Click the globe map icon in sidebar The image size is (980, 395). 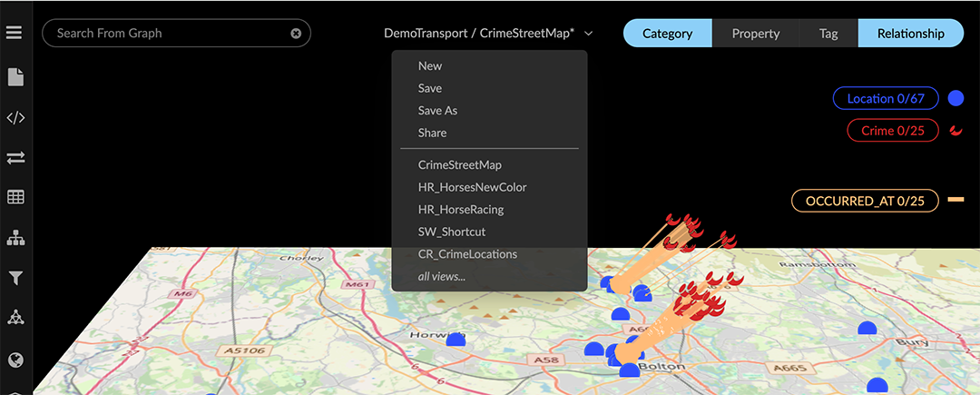pos(15,360)
